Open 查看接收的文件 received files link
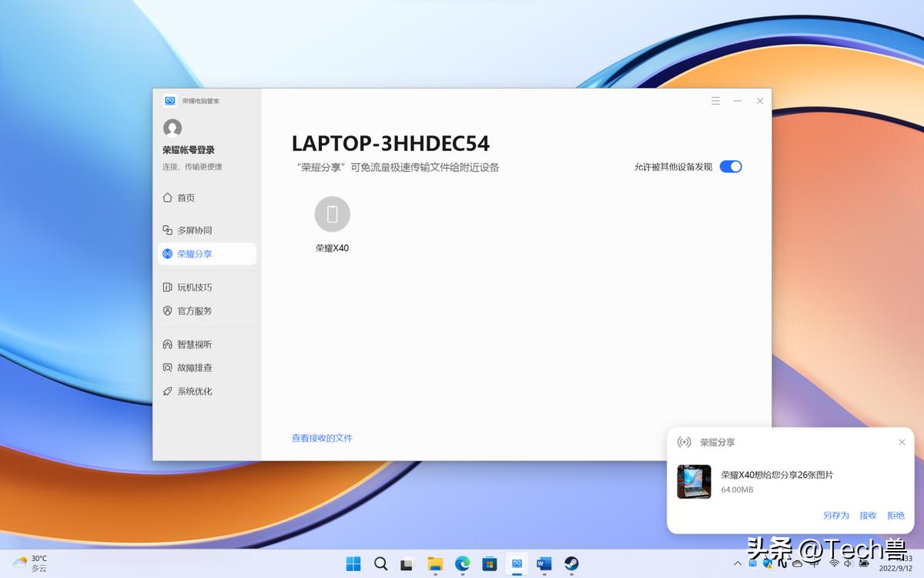924x578 pixels. tap(322, 438)
